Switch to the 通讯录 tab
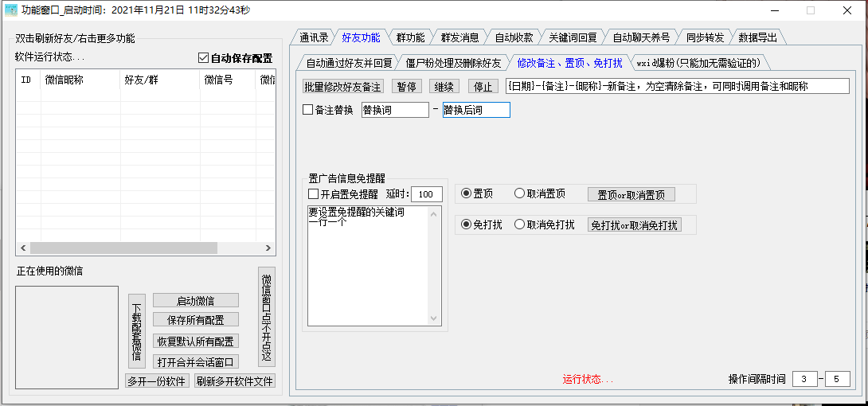 314,37
